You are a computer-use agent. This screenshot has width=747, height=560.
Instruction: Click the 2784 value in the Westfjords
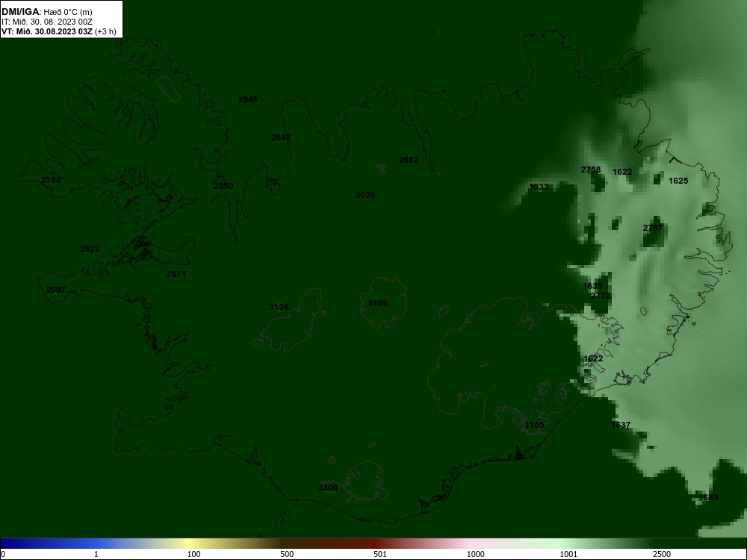click(51, 180)
